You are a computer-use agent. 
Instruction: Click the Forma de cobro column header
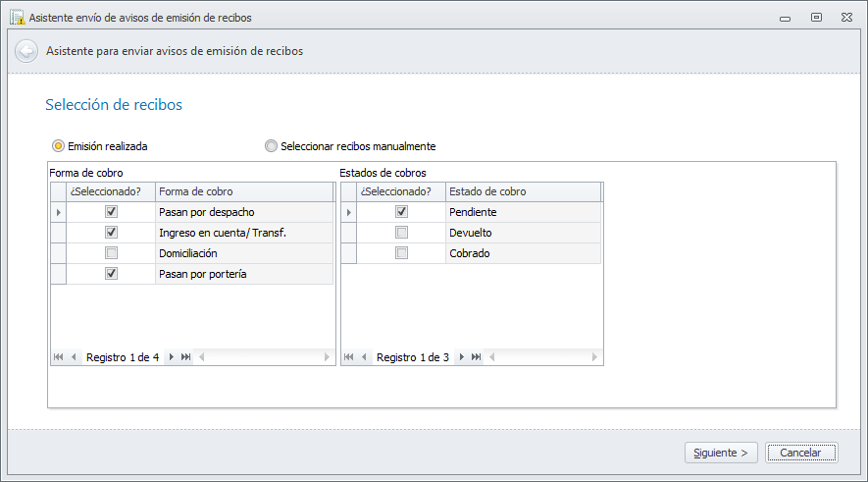pyautogui.click(x=243, y=191)
